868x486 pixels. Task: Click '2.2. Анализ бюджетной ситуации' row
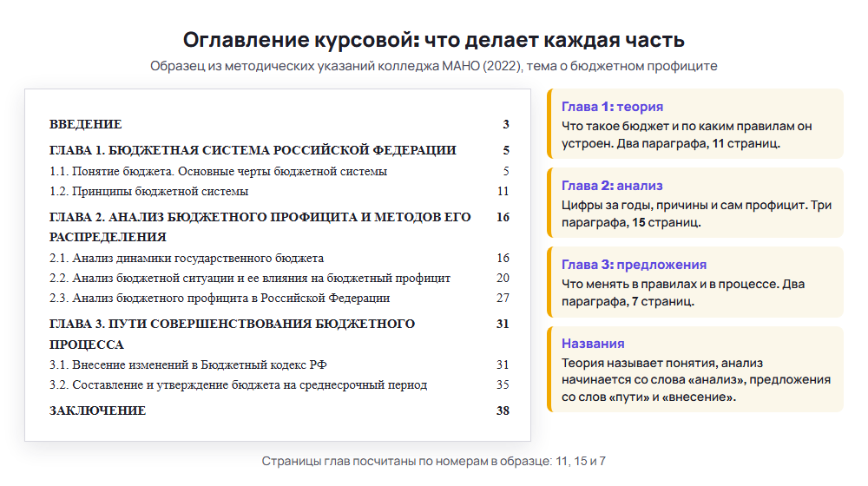pos(279,278)
